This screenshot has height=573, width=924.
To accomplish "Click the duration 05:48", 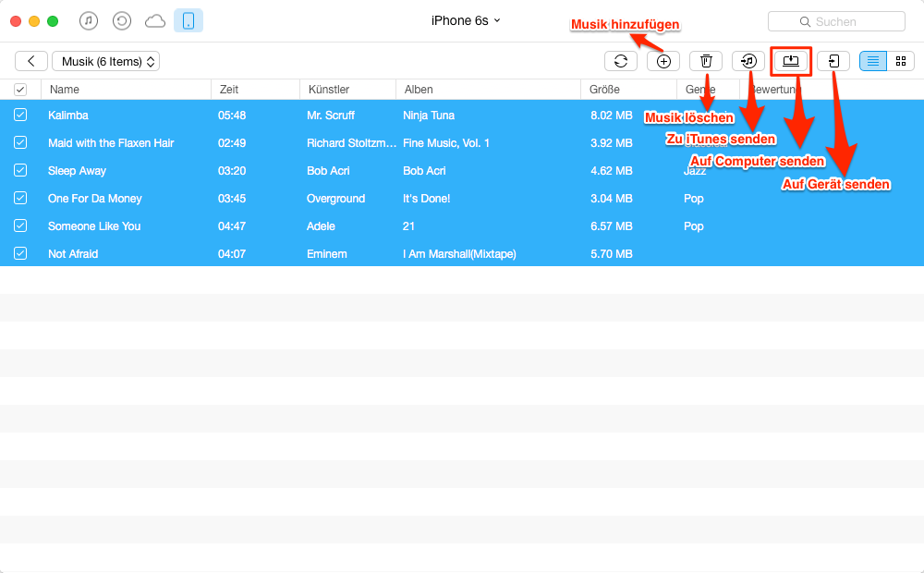I will click(x=232, y=116).
